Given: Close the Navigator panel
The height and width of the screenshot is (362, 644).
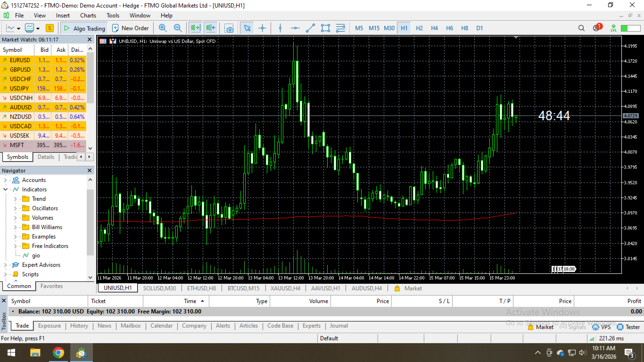Looking at the screenshot, I should pyautogui.click(x=90, y=171).
